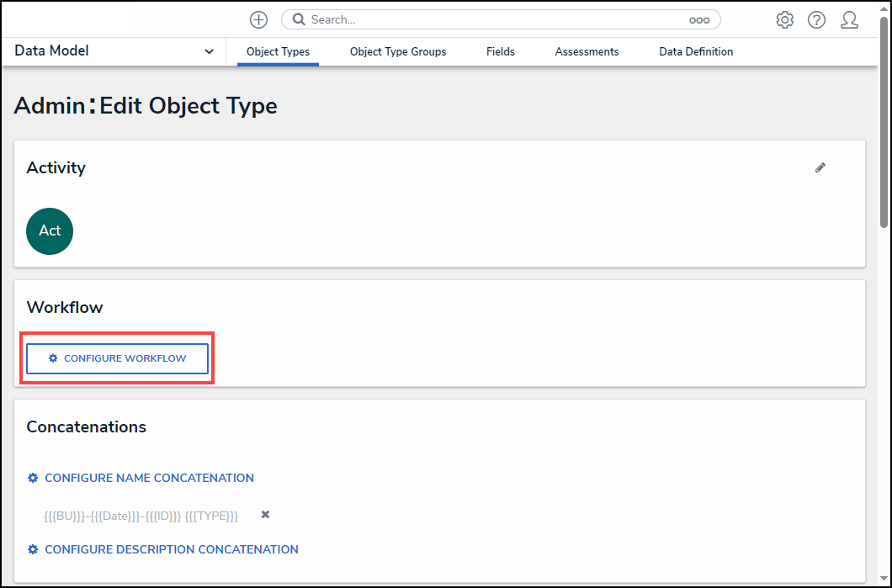This screenshot has width=892, height=588.
Task: Click the plus icon to create new
Action: tap(258, 19)
